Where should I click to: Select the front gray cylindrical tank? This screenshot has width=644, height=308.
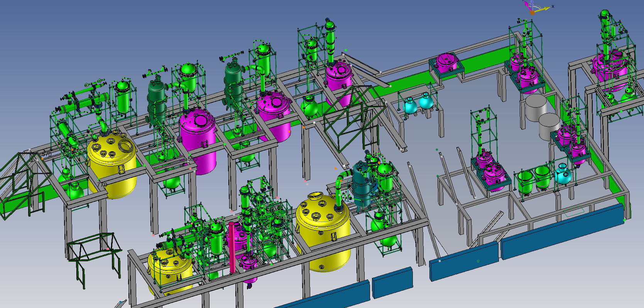click(x=549, y=127)
